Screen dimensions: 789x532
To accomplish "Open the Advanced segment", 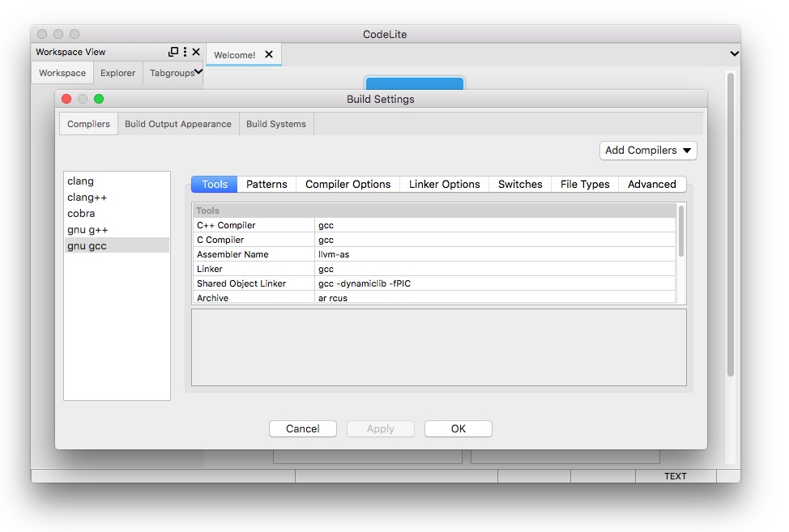I will pos(651,184).
